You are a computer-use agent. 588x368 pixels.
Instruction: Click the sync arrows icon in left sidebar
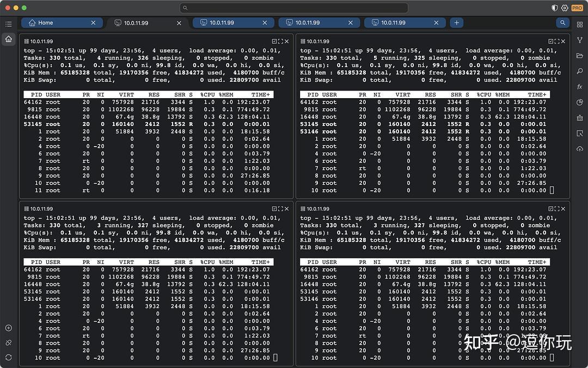[x=9, y=358]
